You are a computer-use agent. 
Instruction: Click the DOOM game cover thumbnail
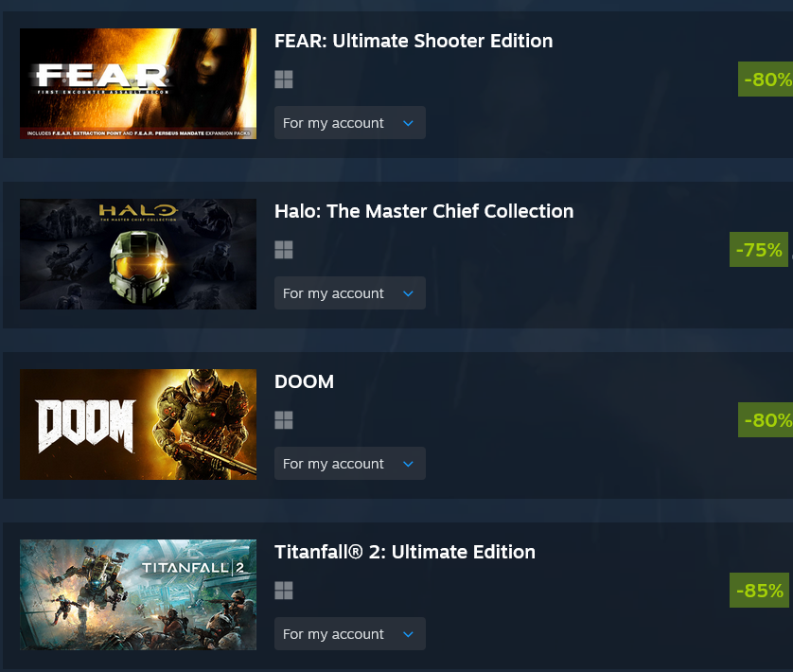tap(138, 425)
